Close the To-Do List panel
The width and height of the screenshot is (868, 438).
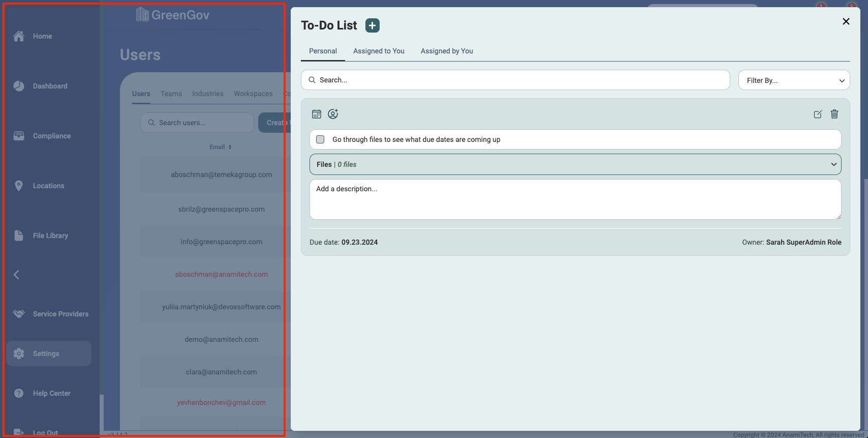point(846,21)
